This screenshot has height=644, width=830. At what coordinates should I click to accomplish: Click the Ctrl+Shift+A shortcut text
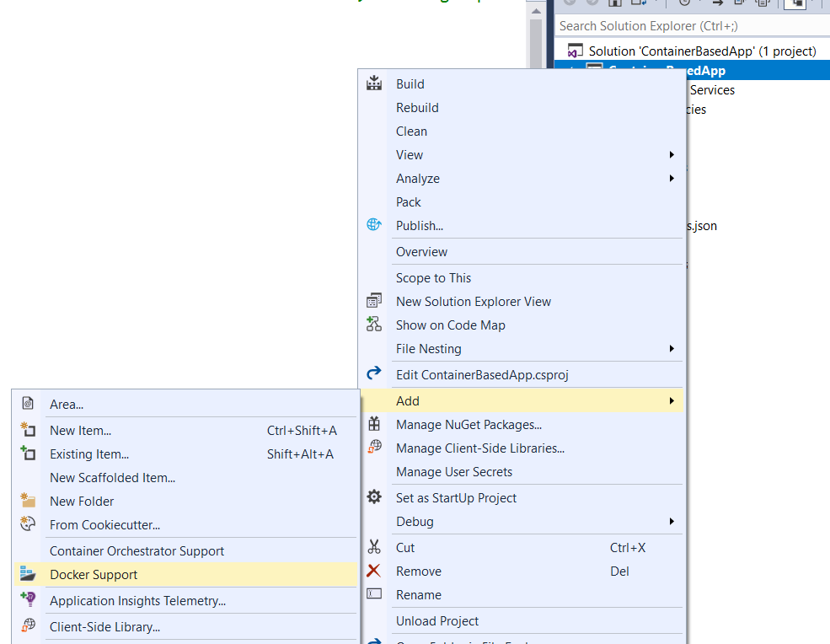pyautogui.click(x=302, y=431)
